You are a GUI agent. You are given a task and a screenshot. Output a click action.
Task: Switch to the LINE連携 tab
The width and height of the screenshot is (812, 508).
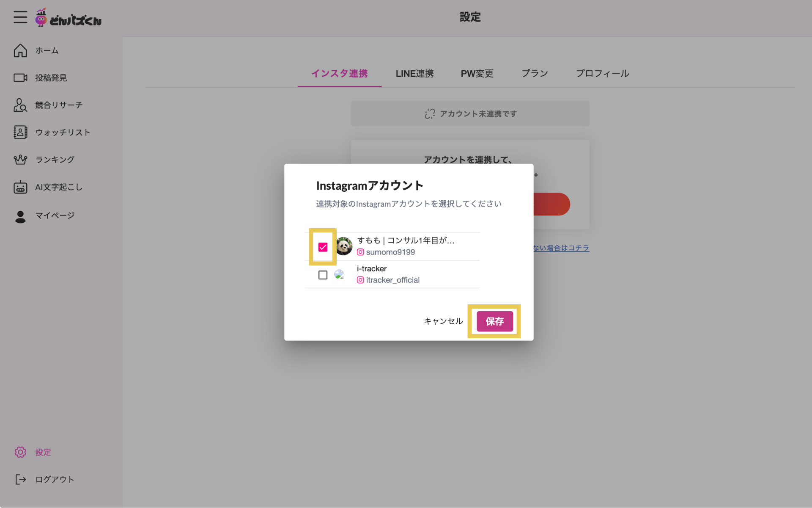coord(414,74)
